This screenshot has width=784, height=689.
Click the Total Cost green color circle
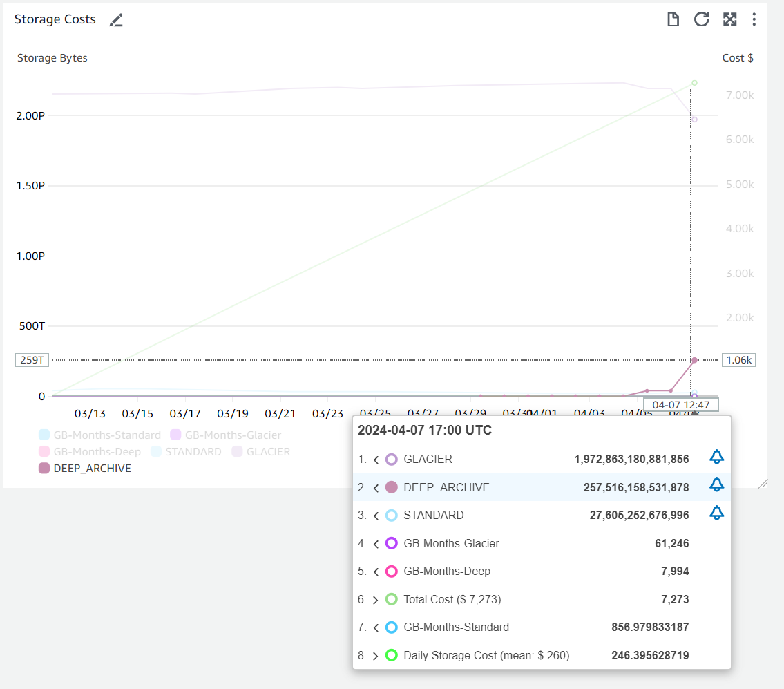(x=392, y=599)
